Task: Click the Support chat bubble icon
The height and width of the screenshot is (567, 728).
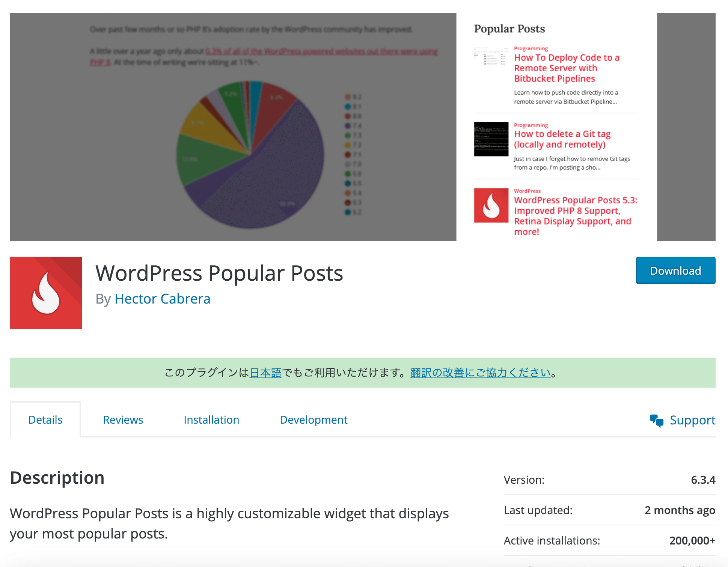Action: coord(657,420)
